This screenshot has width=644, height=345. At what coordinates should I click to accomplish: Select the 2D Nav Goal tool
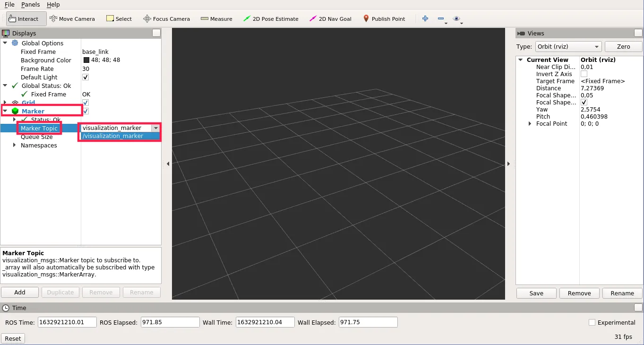[330, 18]
